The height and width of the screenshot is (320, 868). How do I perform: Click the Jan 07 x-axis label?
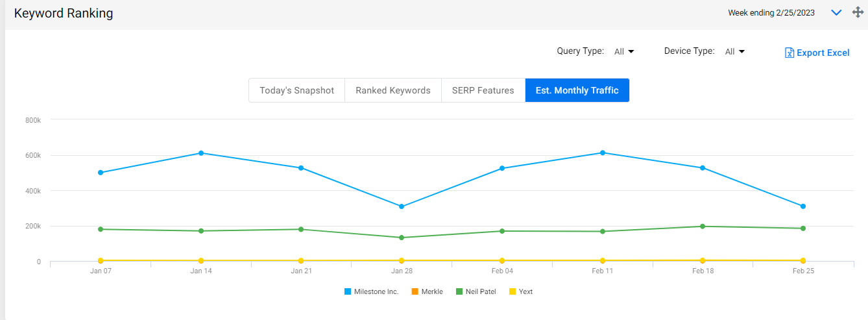101,271
